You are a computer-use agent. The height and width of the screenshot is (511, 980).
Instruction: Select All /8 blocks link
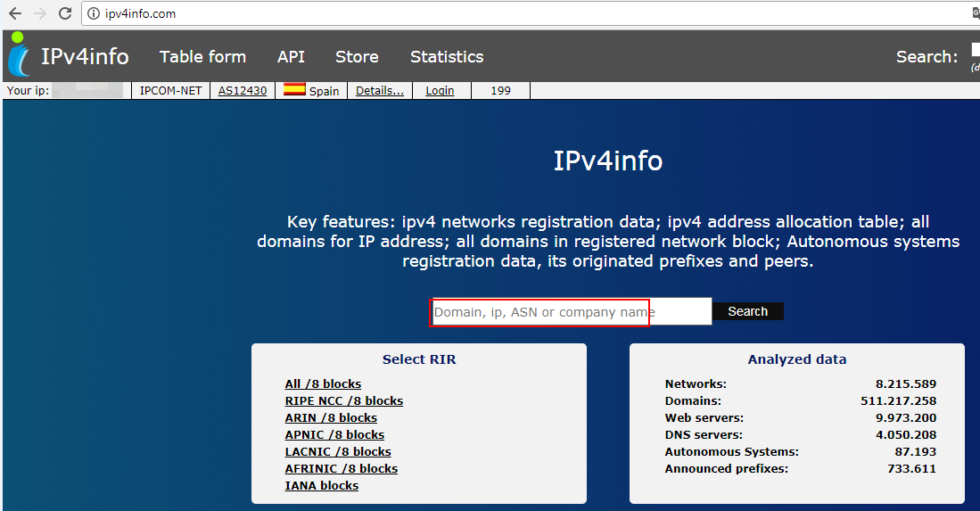323,384
